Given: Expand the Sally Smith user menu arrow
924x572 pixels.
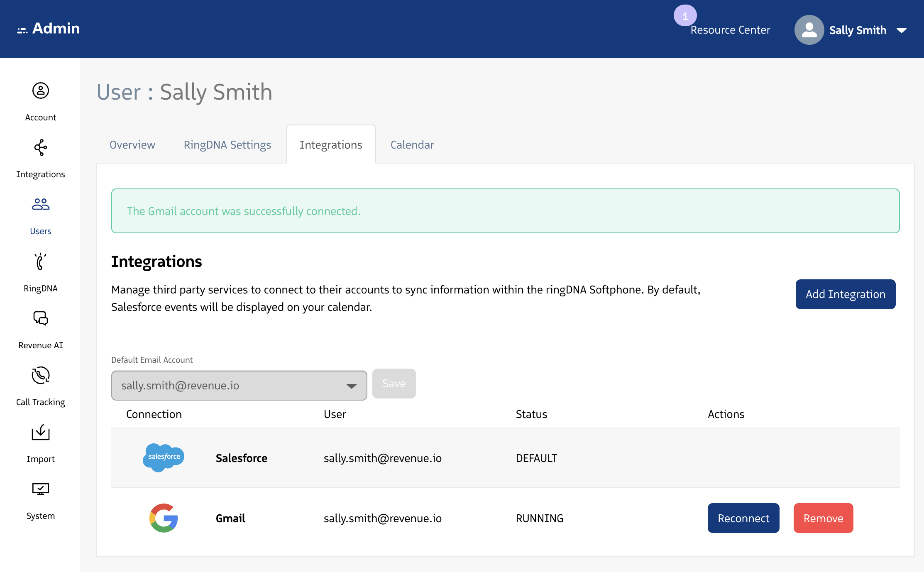Looking at the screenshot, I should pyautogui.click(x=901, y=30).
